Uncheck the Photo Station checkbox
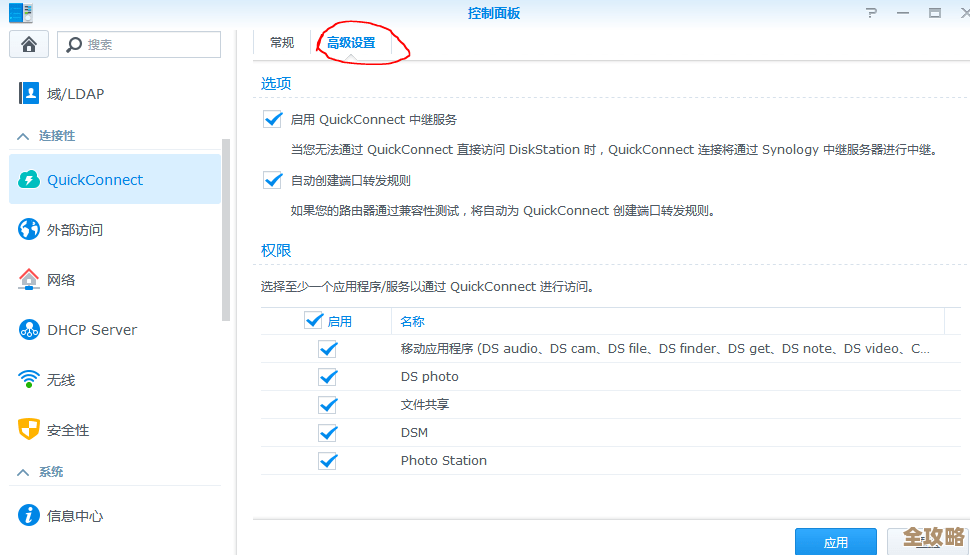 [328, 461]
